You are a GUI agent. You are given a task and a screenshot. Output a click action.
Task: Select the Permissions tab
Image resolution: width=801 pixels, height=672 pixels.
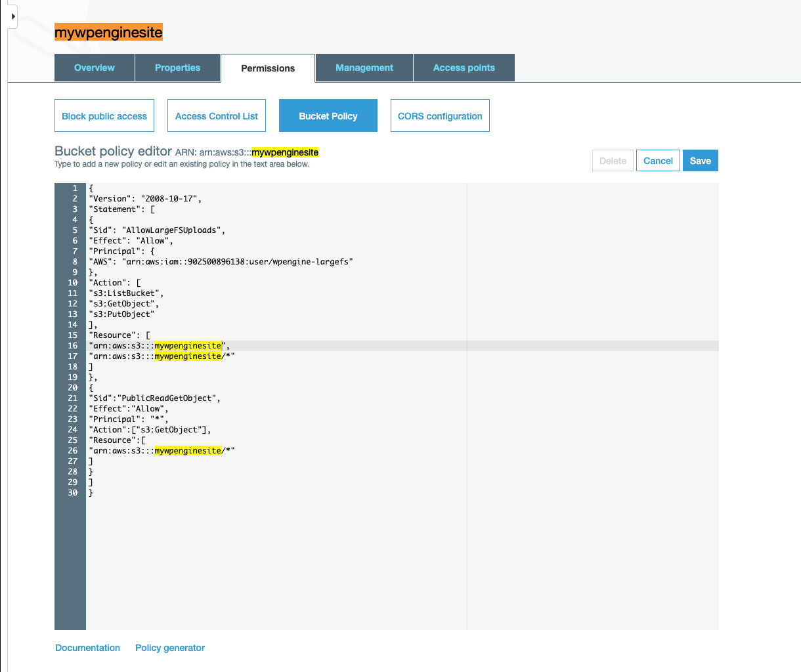click(268, 68)
